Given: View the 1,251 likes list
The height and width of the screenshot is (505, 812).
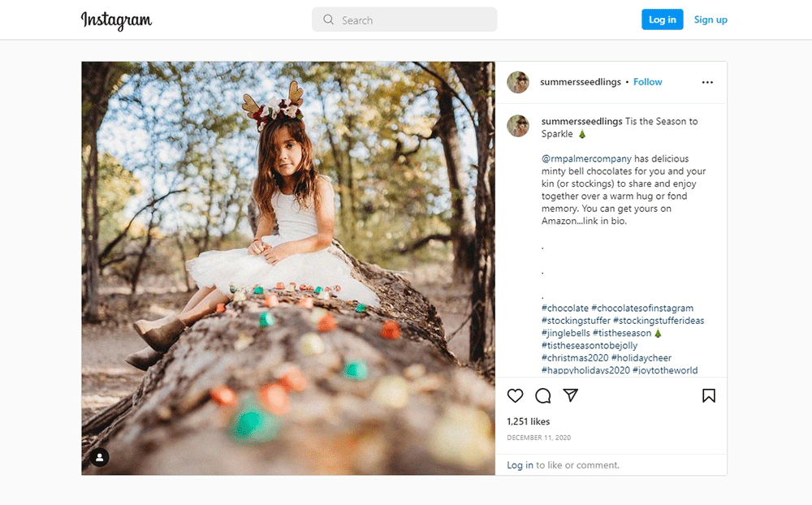Looking at the screenshot, I should [x=529, y=421].
